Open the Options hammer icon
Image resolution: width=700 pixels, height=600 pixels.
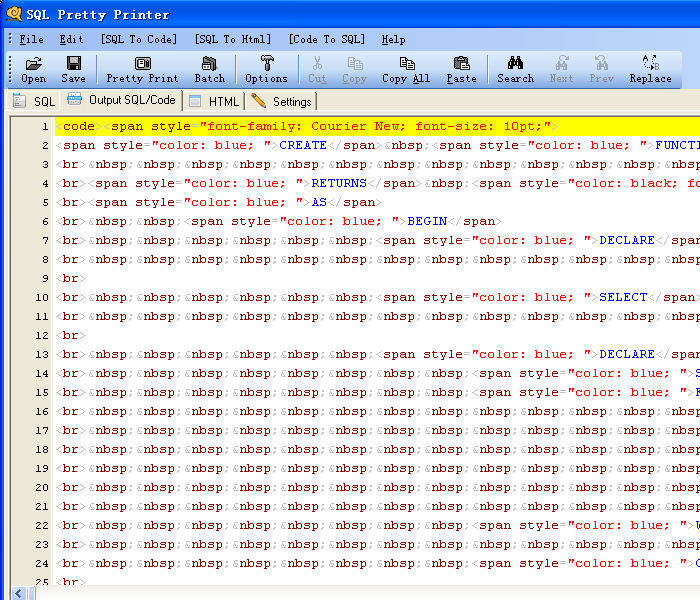tap(266, 69)
